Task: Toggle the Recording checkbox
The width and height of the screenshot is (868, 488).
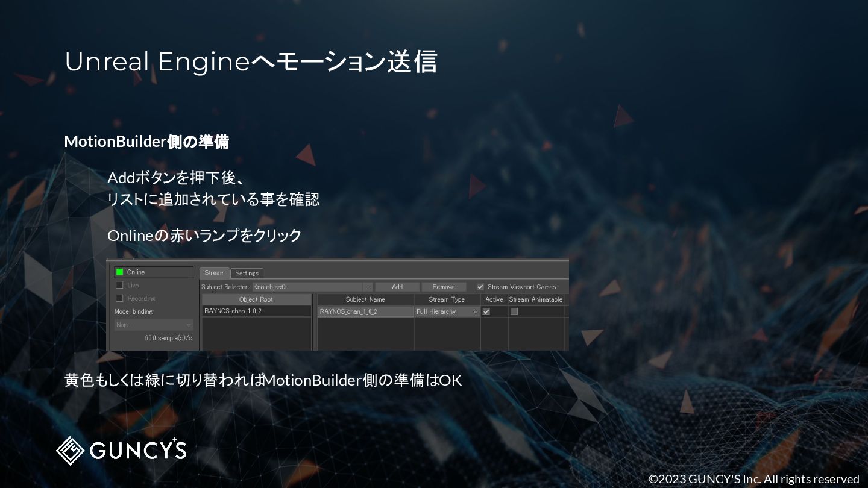Action: click(119, 298)
